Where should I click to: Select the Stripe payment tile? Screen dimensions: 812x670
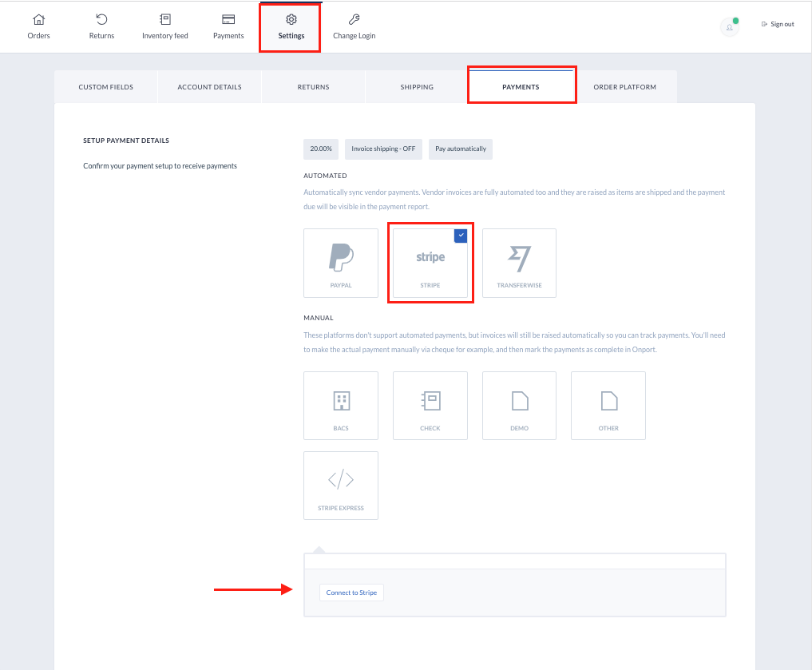[430, 263]
